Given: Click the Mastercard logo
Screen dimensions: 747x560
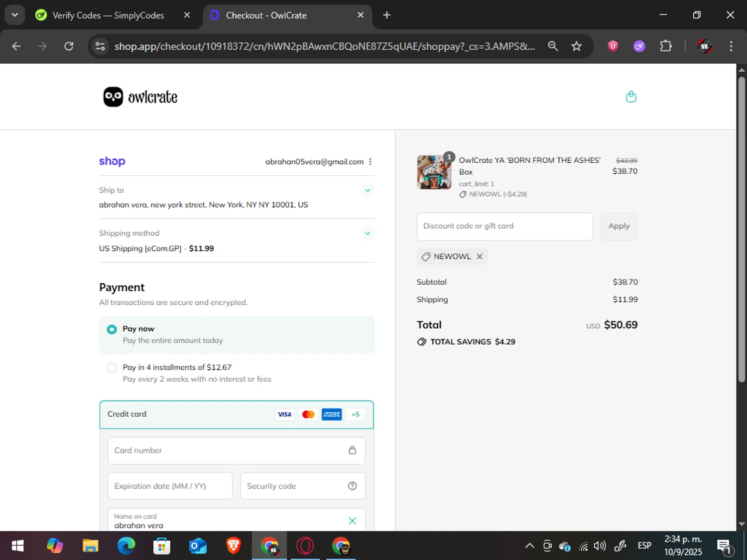Looking at the screenshot, I should point(308,414).
